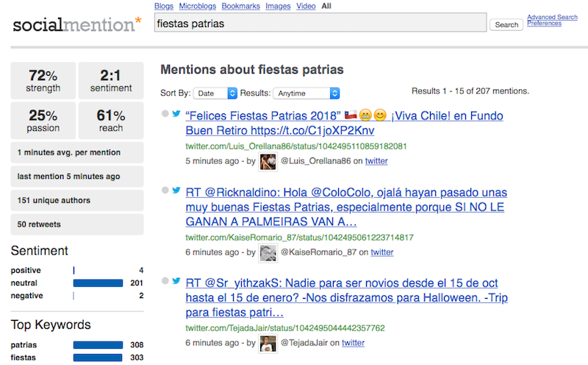
Task: Click the 'patrias' keyword label
Action: [24, 344]
